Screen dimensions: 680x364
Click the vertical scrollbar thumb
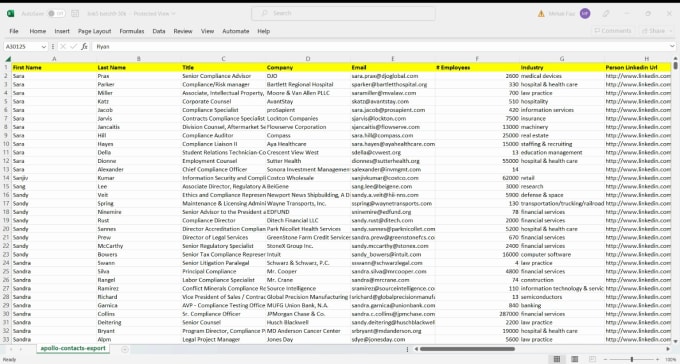[x=675, y=66]
